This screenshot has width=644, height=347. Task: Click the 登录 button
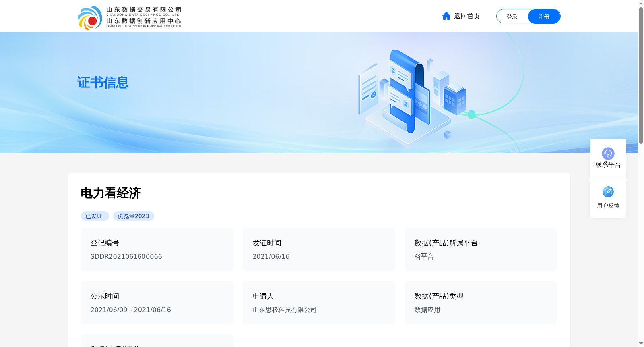(512, 17)
